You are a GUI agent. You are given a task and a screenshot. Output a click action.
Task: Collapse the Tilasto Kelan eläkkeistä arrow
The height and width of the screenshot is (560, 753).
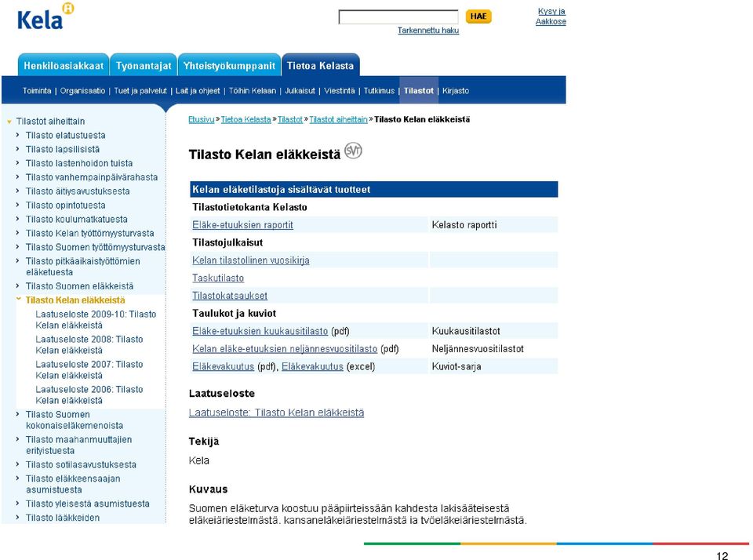[x=18, y=299]
